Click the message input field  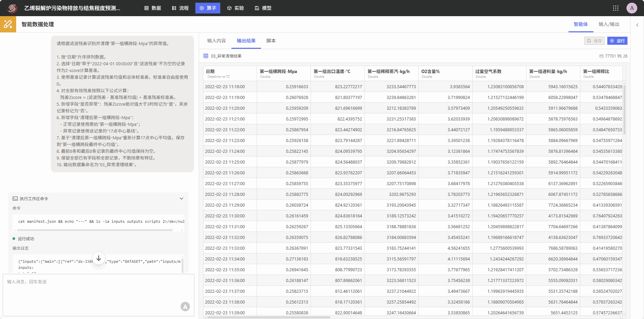[98, 295]
